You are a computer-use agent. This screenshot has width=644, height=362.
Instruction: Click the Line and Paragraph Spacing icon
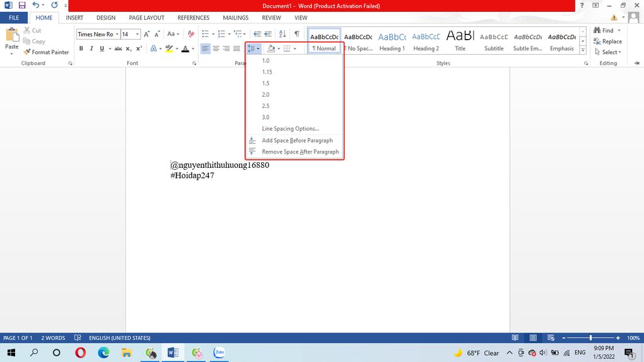click(252, 48)
